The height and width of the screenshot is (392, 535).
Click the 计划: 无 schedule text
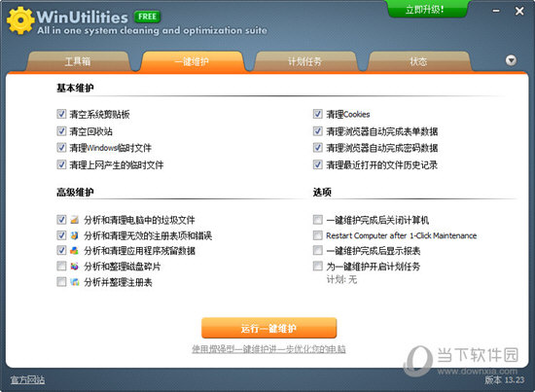341,280
